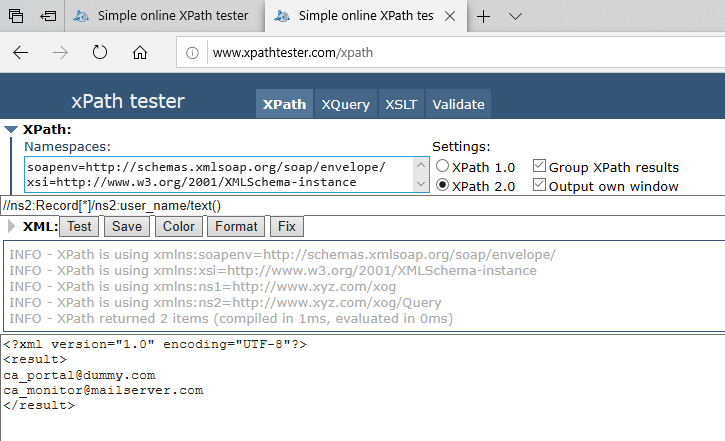Click the Fix button
This screenshot has width=725, height=441.
287,227
